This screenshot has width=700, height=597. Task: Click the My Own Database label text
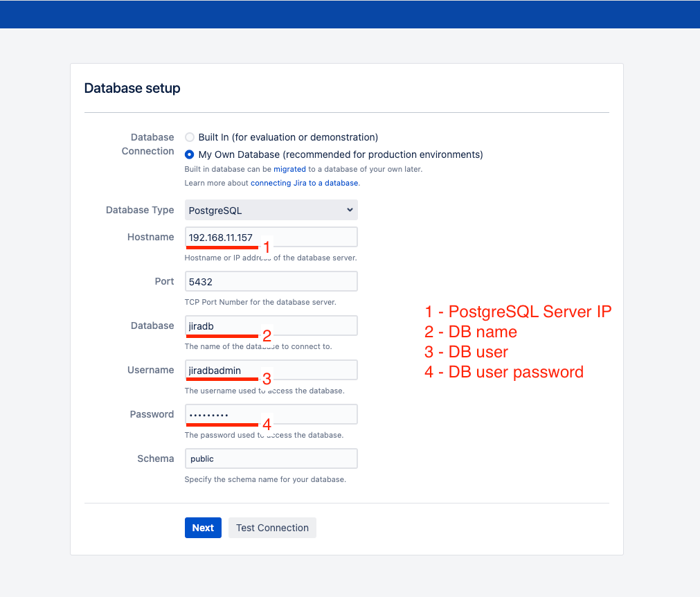tap(341, 154)
